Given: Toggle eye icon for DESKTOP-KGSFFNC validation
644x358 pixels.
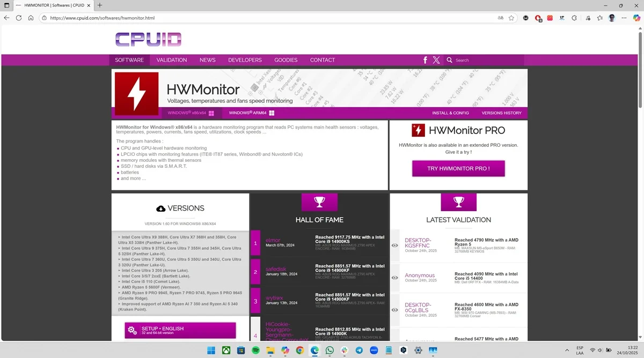Looking at the screenshot, I should click(x=395, y=245).
